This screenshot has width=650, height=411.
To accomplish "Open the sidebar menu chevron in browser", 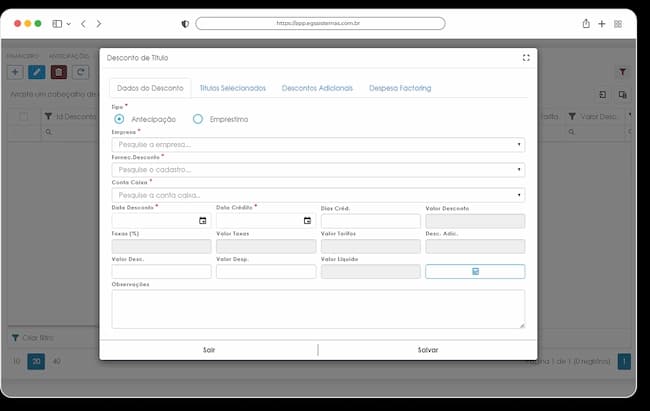I will pyautogui.click(x=69, y=24).
